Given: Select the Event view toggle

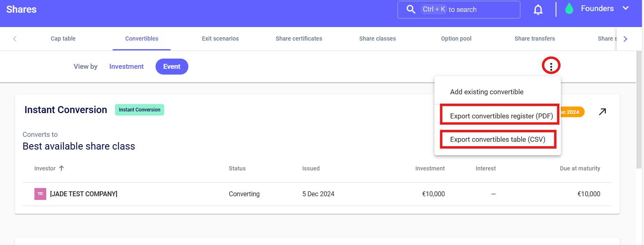Looking at the screenshot, I should click(x=172, y=67).
